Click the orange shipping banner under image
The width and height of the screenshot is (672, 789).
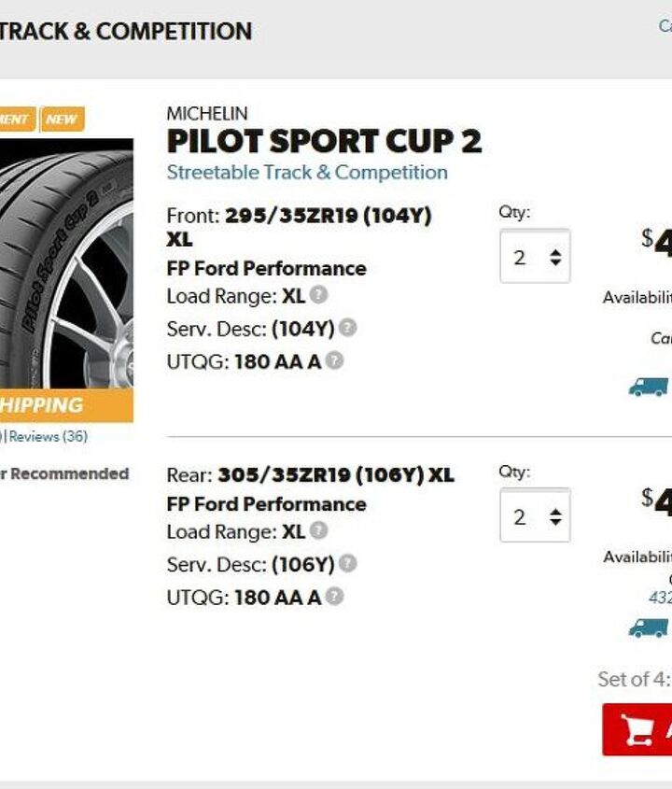pyautogui.click(x=65, y=405)
